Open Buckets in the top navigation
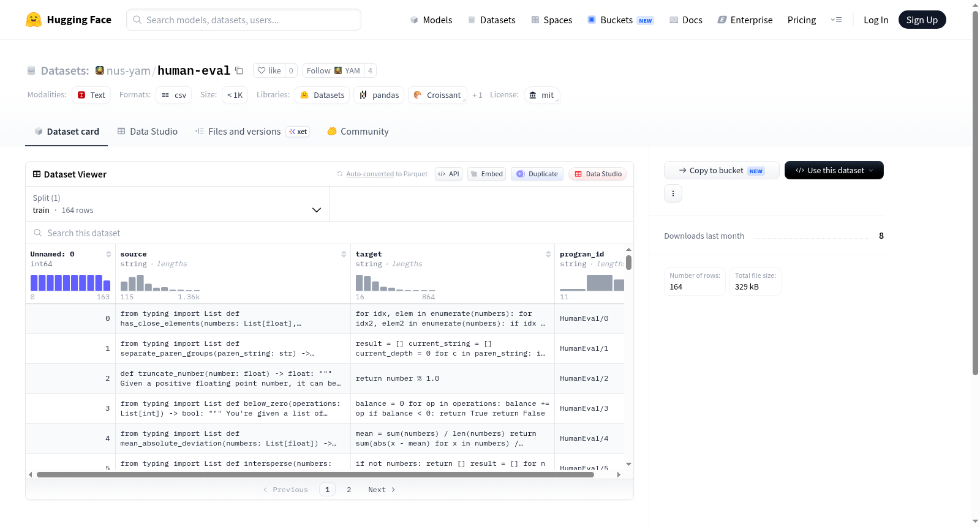The width and height of the screenshot is (980, 527). pos(620,20)
